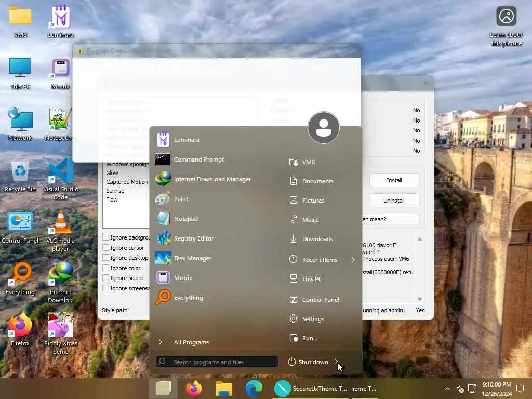Click Uninstall in SecureUxTheme window
Screen dimensions: 532x399
pos(394,201)
